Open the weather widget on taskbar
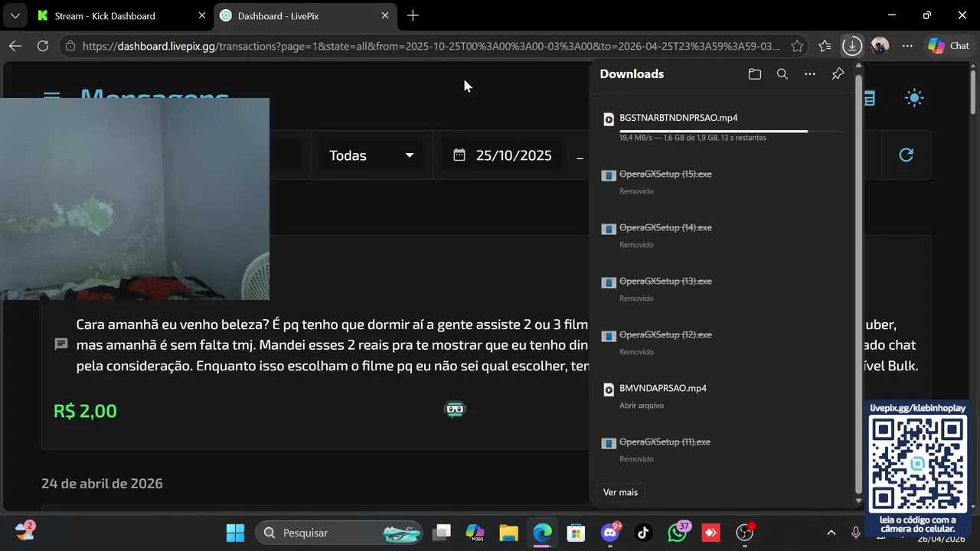Image resolution: width=980 pixels, height=551 pixels. point(24,531)
